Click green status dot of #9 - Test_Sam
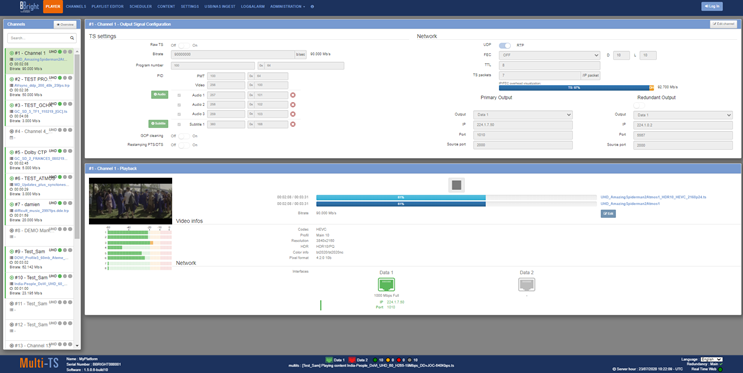Image resolution: width=743 pixels, height=373 pixels. [x=60, y=250]
